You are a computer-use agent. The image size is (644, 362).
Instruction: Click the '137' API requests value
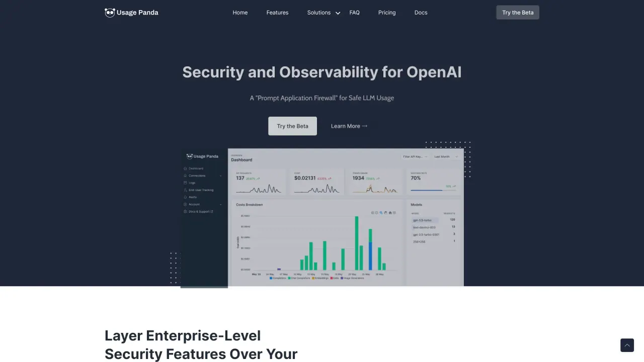[x=240, y=178]
